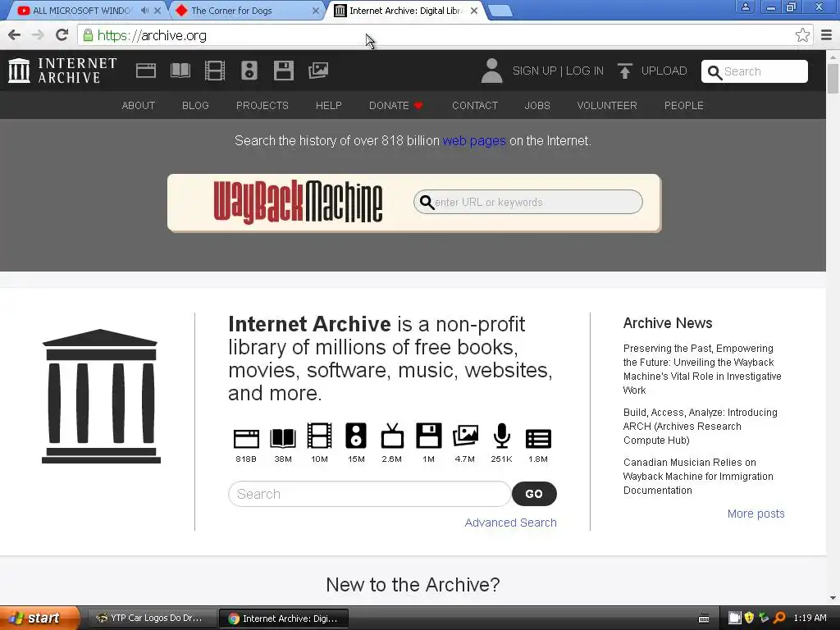Click the user avatar icon
Viewport: 840px width, 630px height.
click(491, 71)
